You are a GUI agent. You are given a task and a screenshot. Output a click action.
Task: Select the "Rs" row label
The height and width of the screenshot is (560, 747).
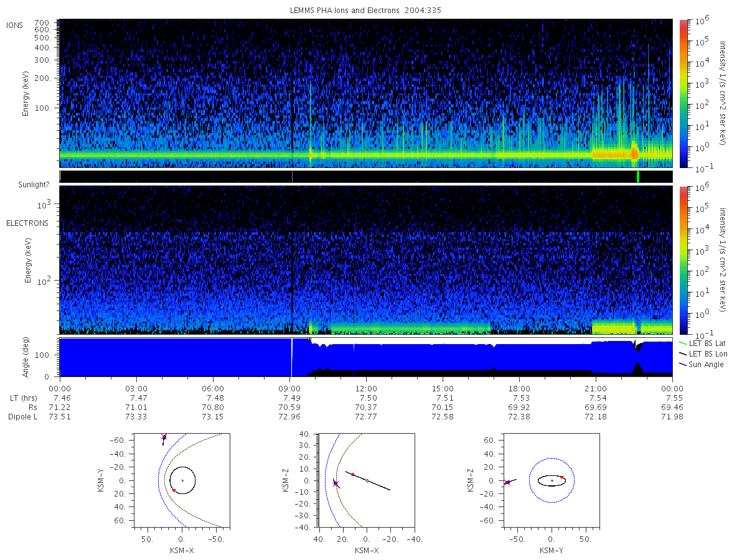(x=33, y=407)
